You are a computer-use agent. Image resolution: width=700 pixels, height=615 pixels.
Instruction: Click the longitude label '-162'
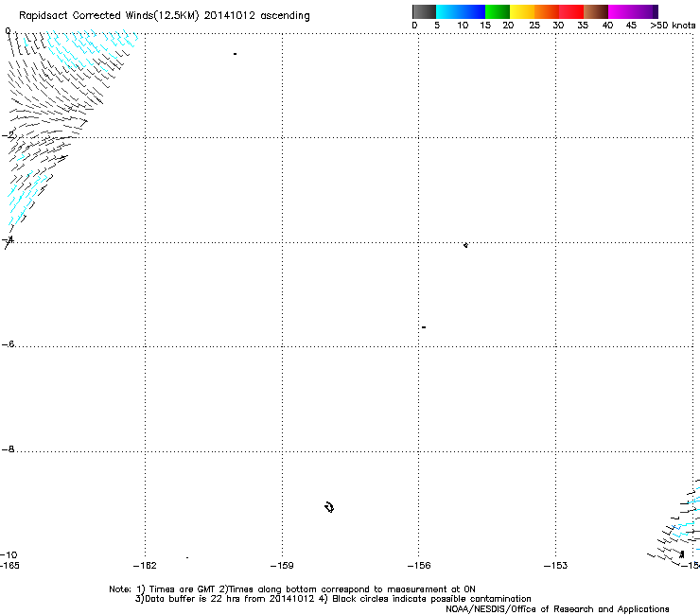145,566
